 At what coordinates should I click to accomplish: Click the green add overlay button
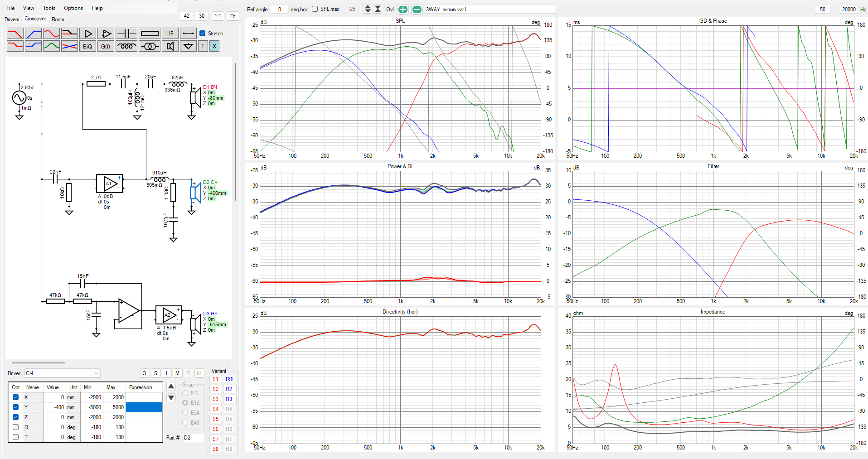pos(402,10)
